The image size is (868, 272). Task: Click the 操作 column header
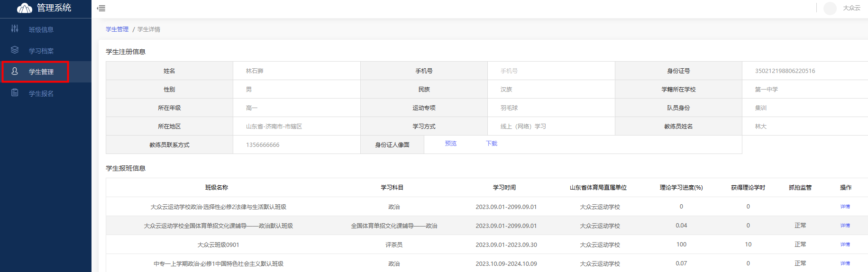(x=846, y=188)
